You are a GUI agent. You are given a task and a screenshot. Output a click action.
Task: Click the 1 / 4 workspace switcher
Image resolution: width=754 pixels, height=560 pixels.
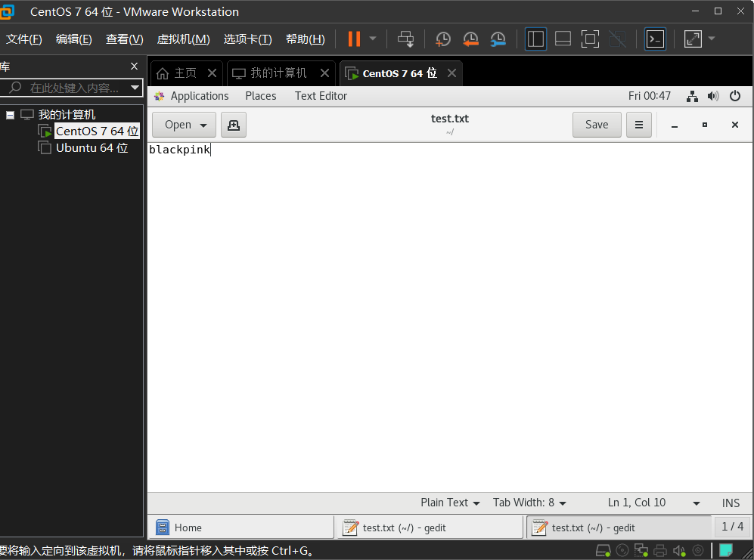tap(732, 527)
